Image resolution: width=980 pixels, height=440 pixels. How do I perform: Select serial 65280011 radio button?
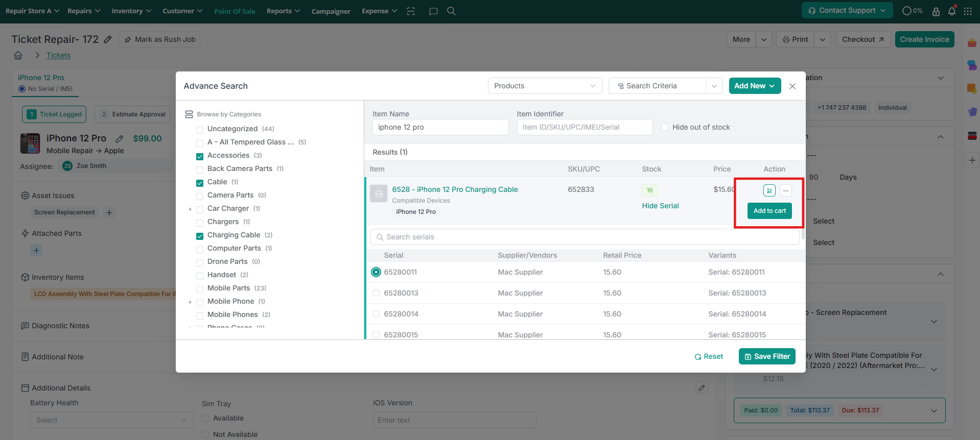click(376, 272)
